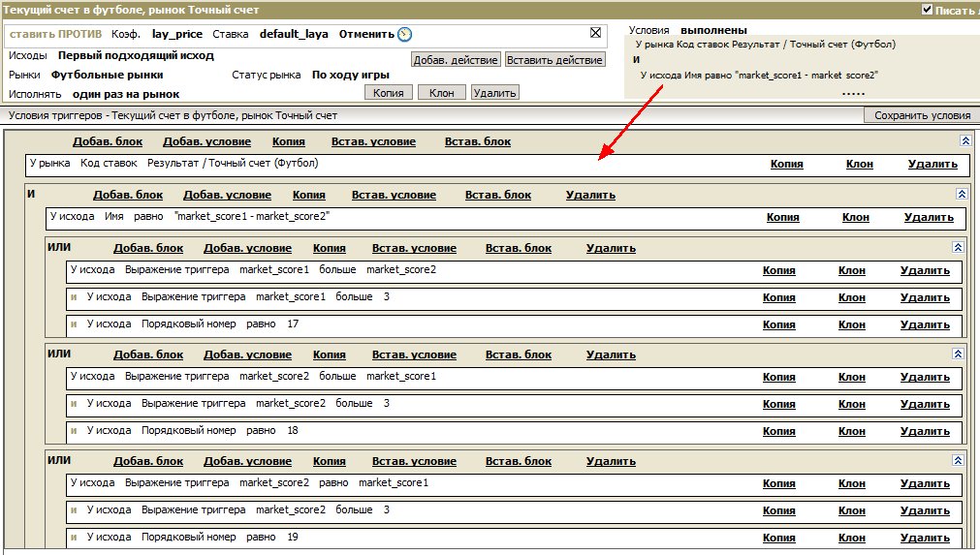The image size is (980, 555).
Task: Click Удалить for market_score1 больше 3 row
Action: (x=925, y=297)
